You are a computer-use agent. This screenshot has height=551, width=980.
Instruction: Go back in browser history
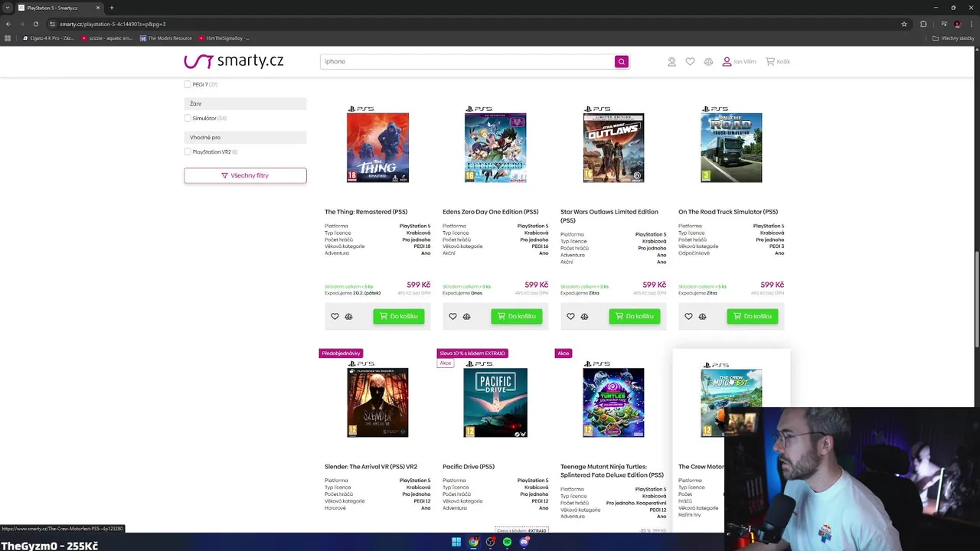coord(8,24)
